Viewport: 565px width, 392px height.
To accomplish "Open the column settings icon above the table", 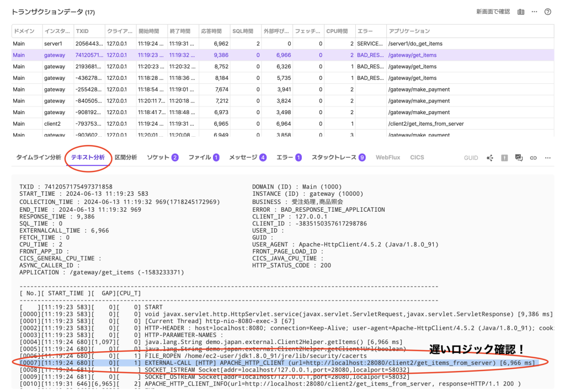I will pyautogui.click(x=521, y=12).
